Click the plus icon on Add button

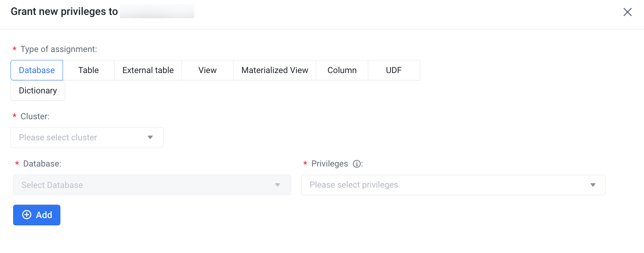27,215
